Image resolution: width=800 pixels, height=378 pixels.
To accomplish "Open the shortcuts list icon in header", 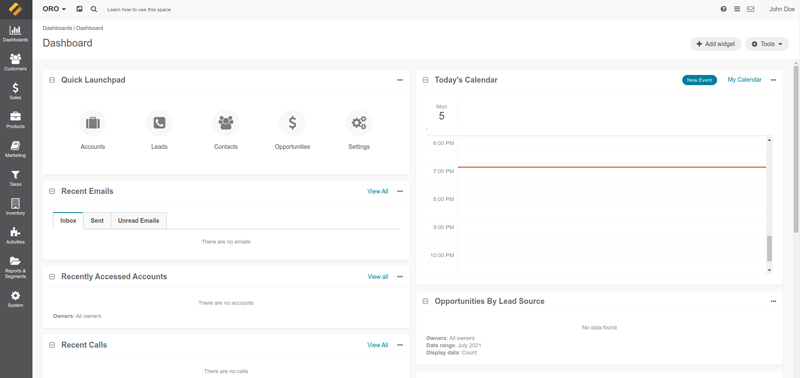I will click(x=737, y=9).
